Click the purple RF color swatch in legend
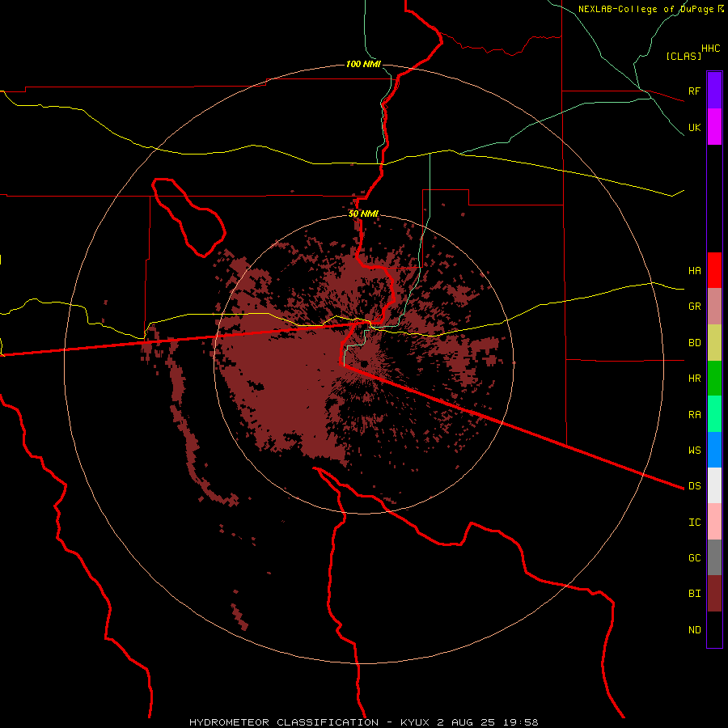This screenshot has height=728, width=728. (x=714, y=91)
